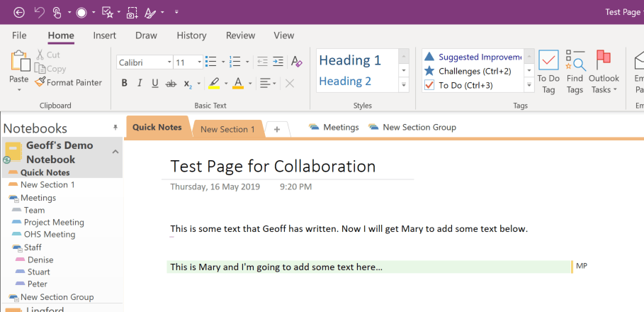Click the Copy command
This screenshot has width=644, height=312.
point(50,69)
